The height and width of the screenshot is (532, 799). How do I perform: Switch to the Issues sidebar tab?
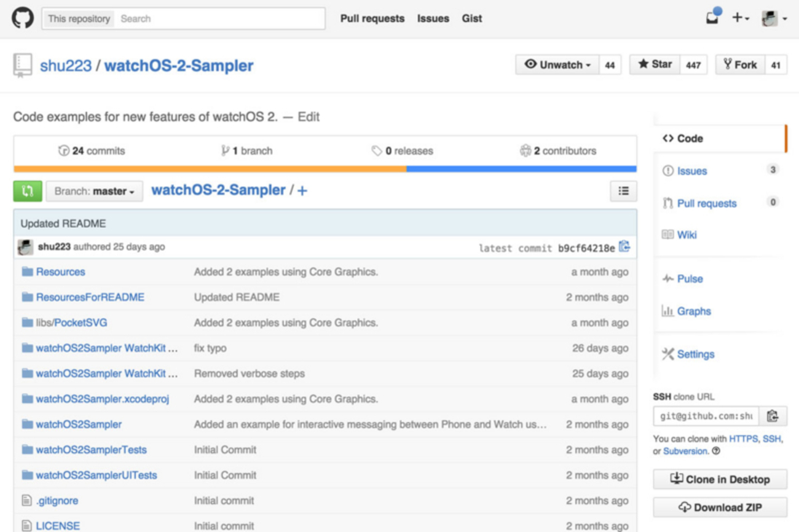click(x=691, y=171)
